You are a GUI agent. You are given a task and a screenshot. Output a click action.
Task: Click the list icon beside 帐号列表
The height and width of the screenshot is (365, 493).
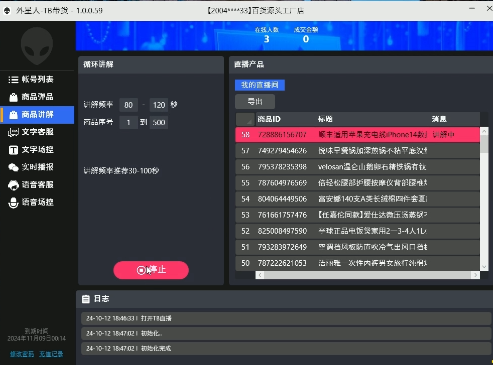coord(13,80)
